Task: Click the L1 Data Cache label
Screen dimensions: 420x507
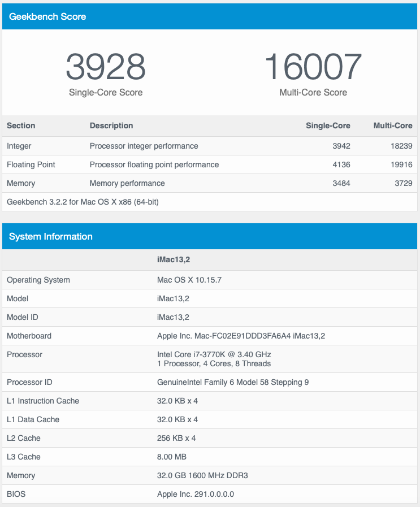Action: point(33,420)
